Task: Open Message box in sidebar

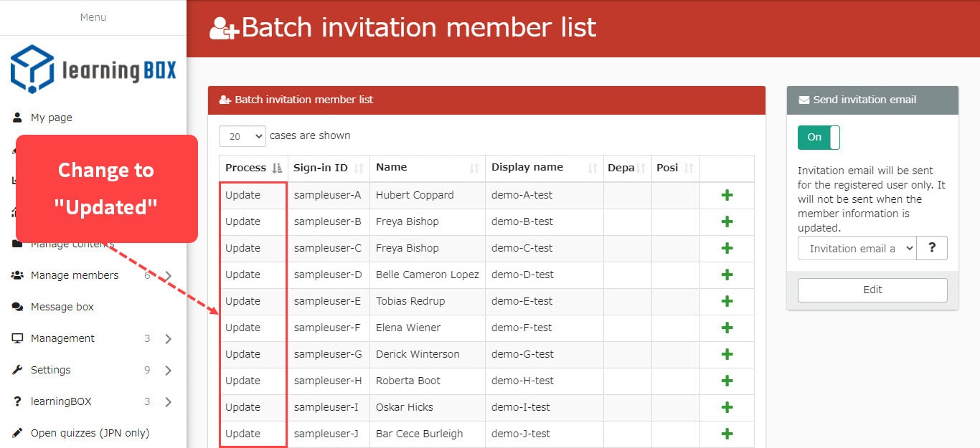Action: pyautogui.click(x=62, y=307)
